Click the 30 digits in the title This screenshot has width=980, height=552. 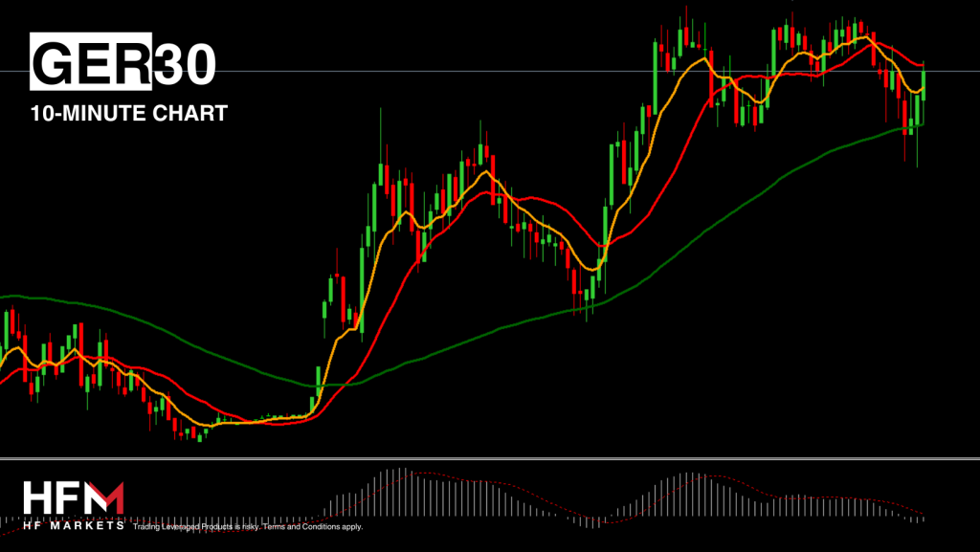pos(185,64)
